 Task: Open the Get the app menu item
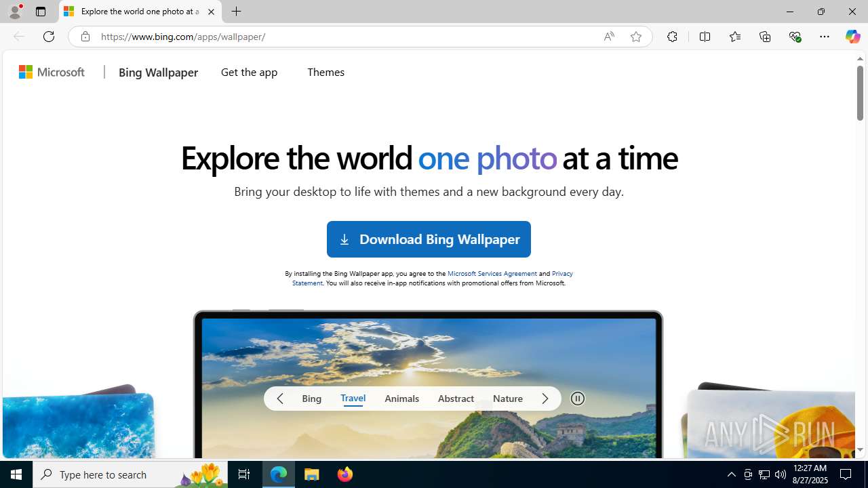249,72
